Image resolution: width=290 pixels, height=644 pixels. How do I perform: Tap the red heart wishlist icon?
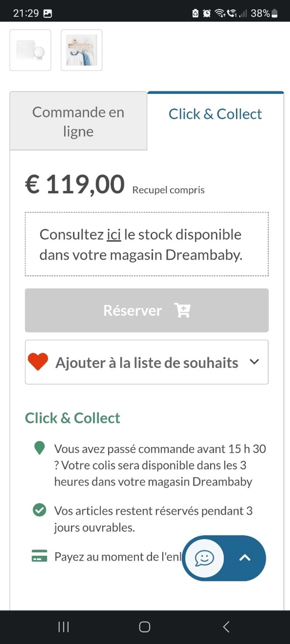[38, 362]
